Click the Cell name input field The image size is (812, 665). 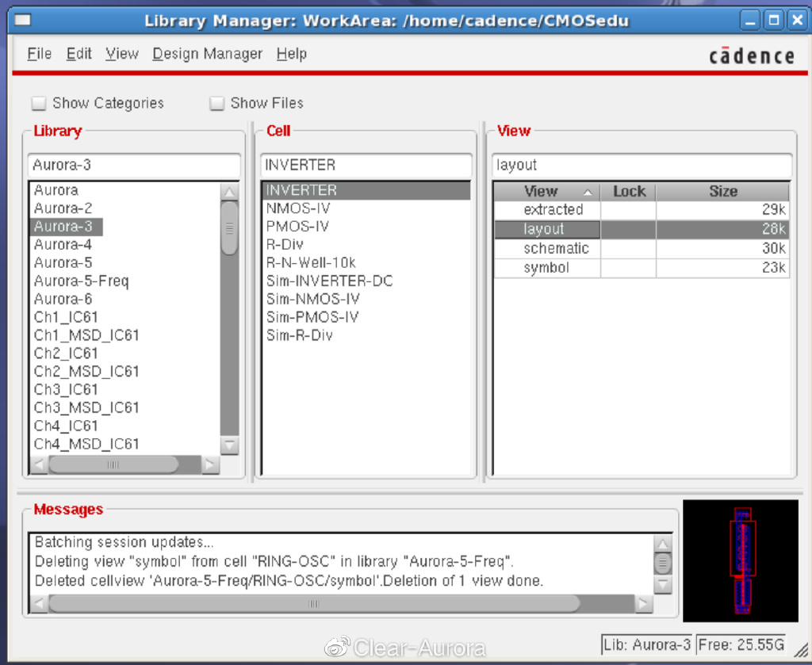[366, 165]
